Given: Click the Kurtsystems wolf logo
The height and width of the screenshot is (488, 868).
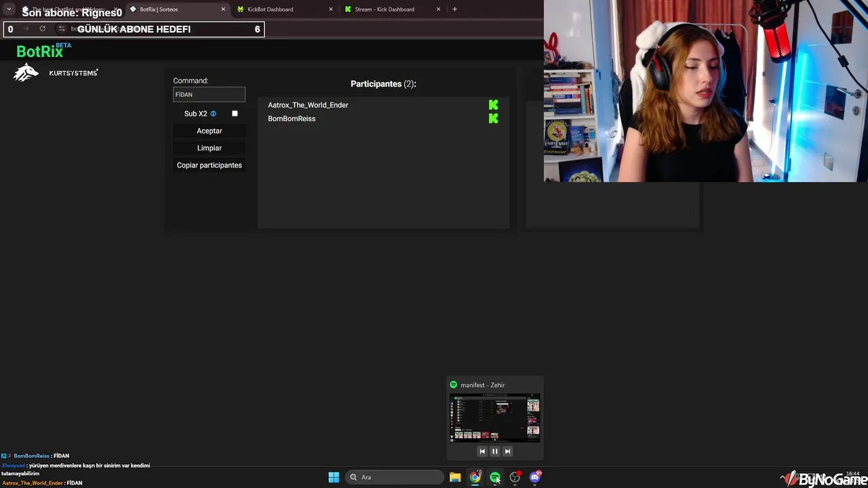Looking at the screenshot, I should [x=26, y=73].
